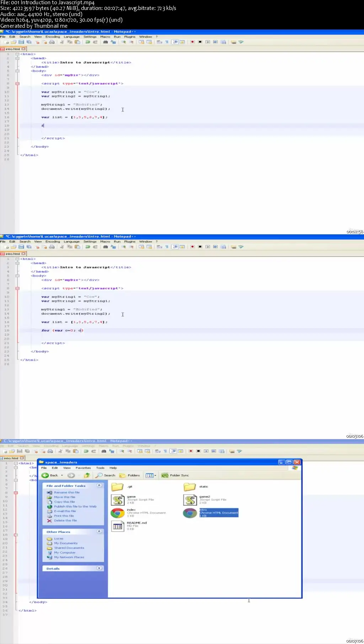364x644 pixels.
Task: Open My Network Places link
Action: pos(69,557)
